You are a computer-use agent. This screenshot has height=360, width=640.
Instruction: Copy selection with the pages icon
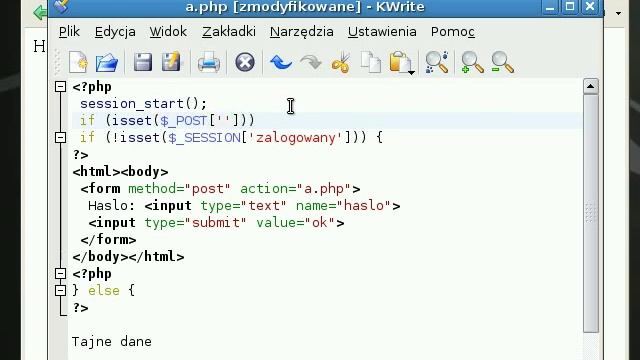click(x=371, y=62)
